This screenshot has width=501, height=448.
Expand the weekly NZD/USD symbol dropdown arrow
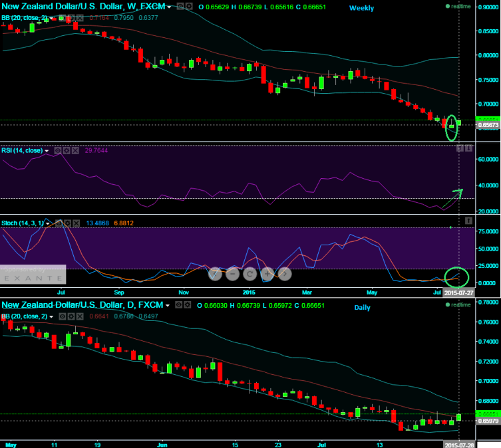[169, 7]
